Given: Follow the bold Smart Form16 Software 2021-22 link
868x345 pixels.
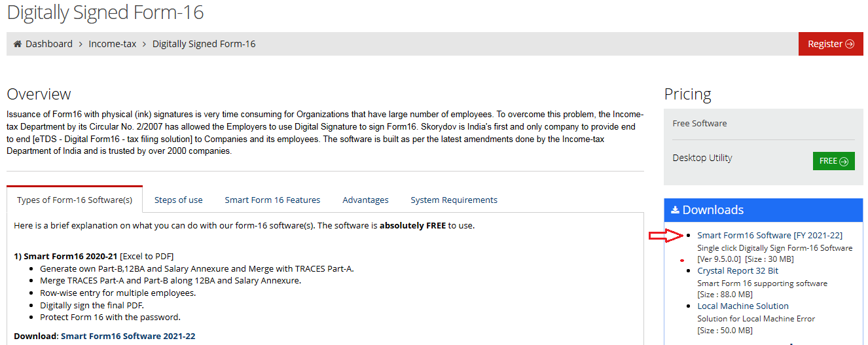Looking at the screenshot, I should click(128, 336).
